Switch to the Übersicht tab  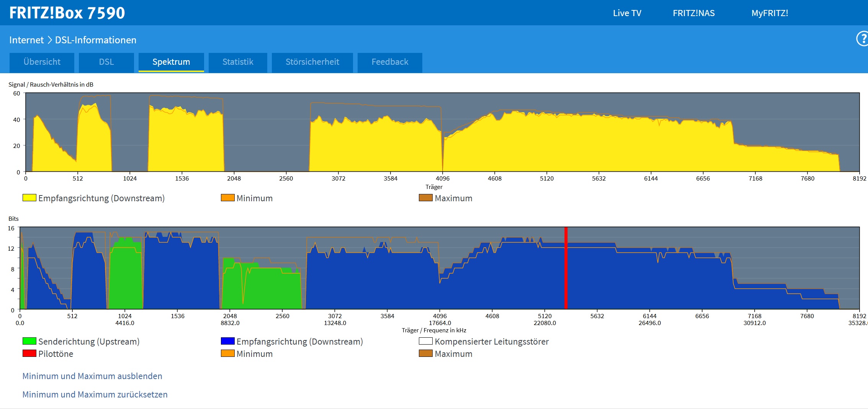click(42, 62)
